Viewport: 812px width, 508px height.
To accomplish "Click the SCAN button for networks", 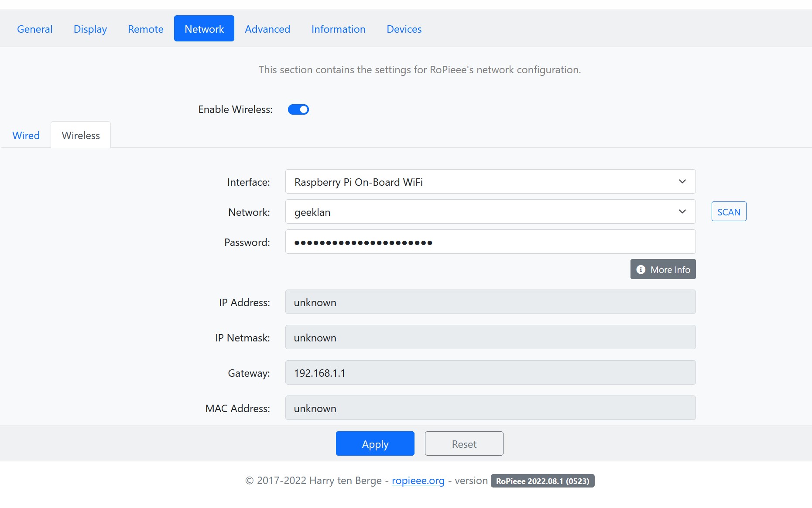I will [729, 211].
